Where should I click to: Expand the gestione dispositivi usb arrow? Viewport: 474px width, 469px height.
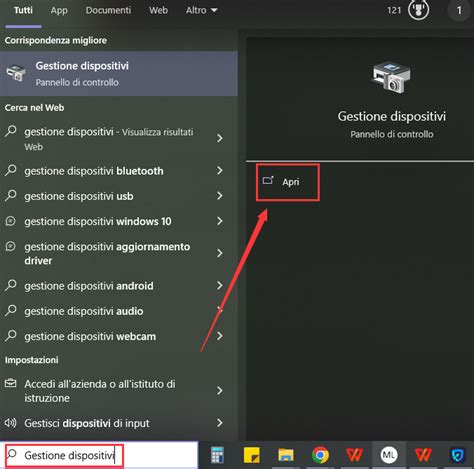(219, 196)
